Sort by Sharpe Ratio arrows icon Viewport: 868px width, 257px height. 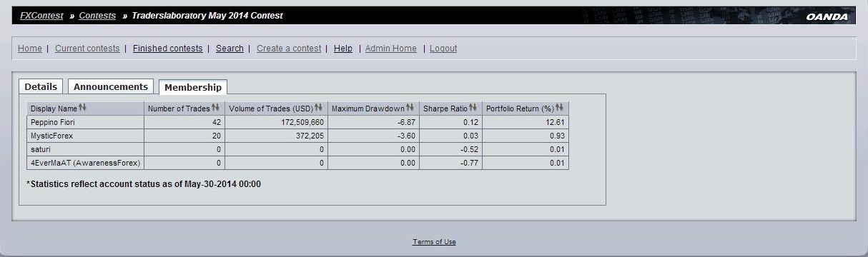pos(473,108)
